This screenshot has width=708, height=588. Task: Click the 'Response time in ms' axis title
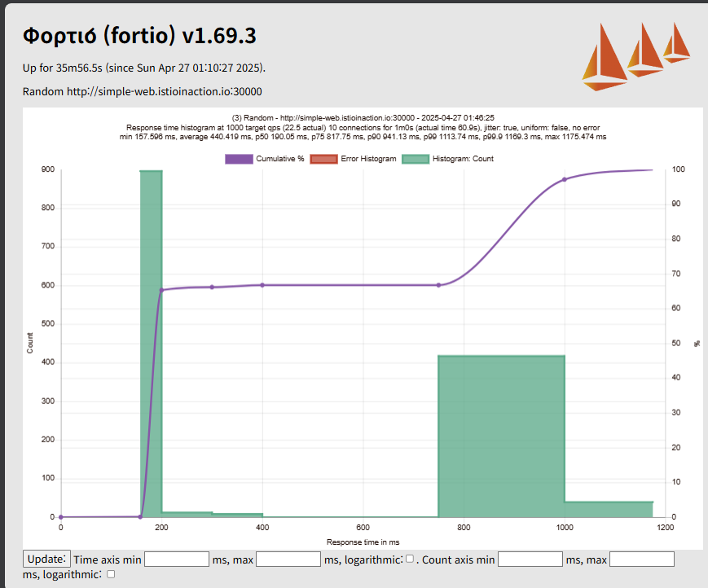coord(363,542)
